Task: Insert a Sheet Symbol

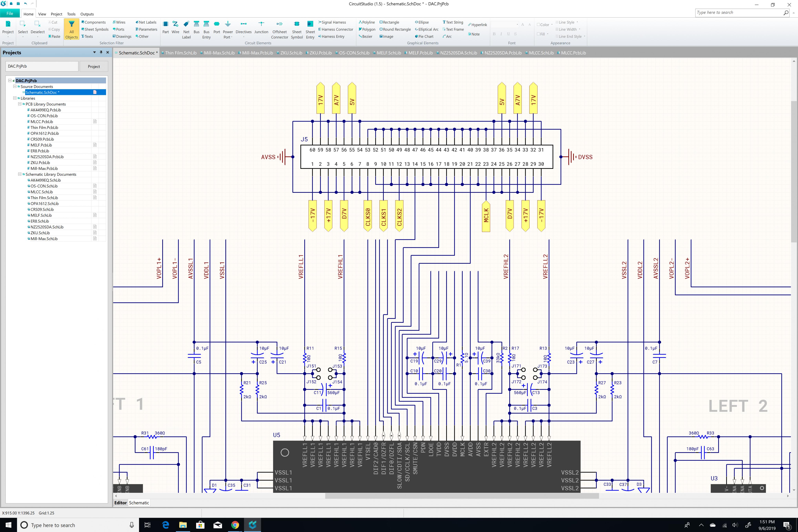Action: click(297, 30)
